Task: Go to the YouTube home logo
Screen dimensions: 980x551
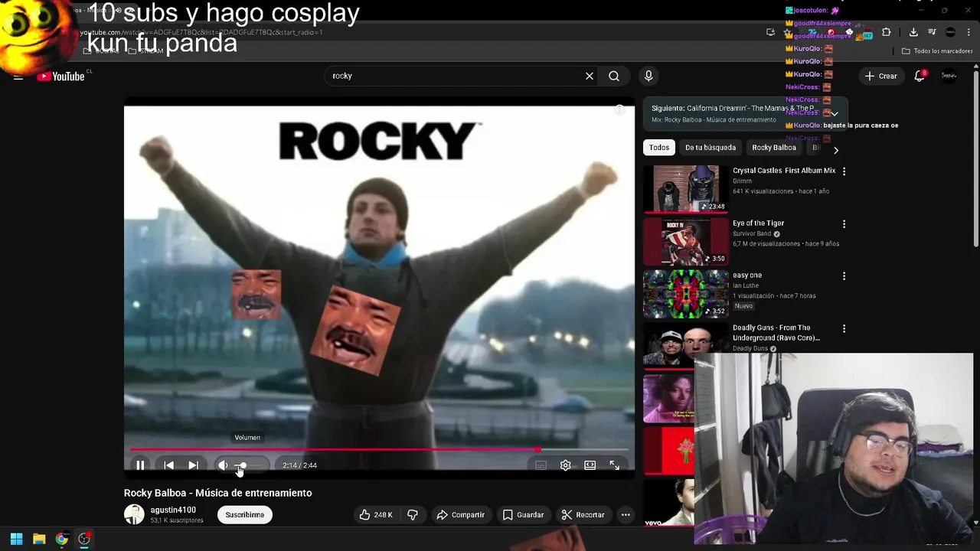Action: pos(61,76)
